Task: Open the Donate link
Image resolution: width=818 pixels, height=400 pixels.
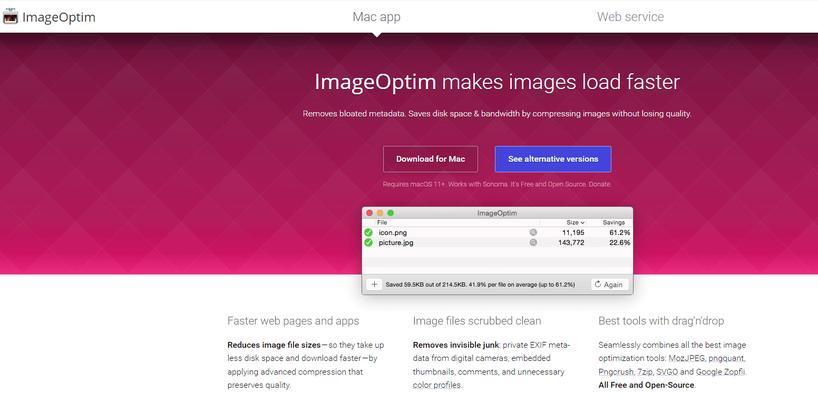Action: coord(600,184)
